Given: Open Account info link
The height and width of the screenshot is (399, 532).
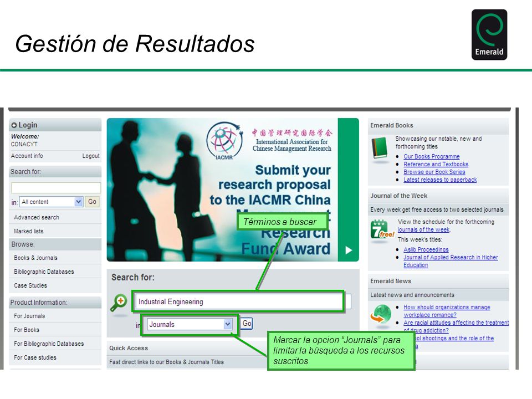Looking at the screenshot, I should (27, 156).
